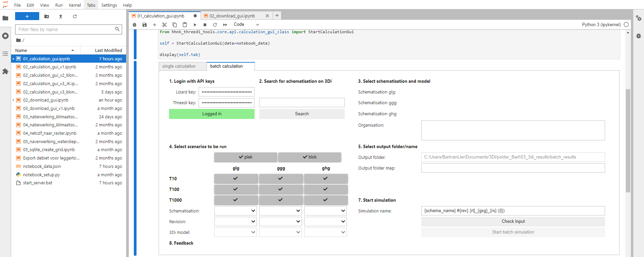Create a new folder

click(47, 16)
